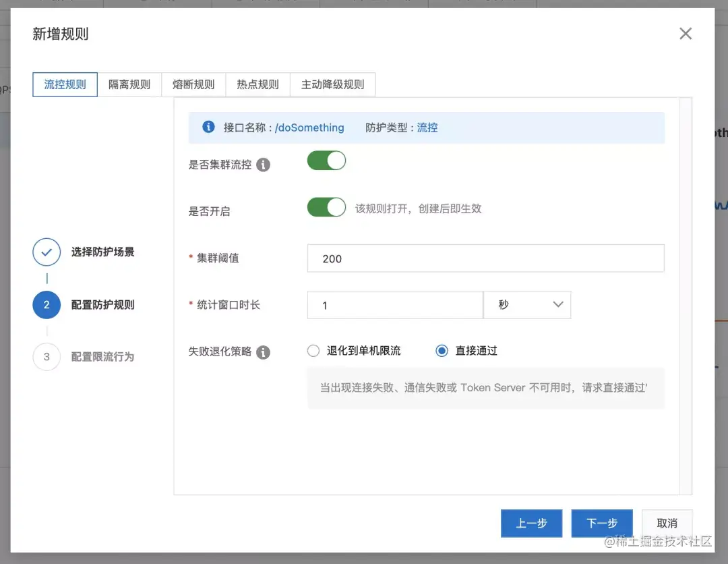Open the 熔断规则 tab
The image size is (728, 564).
[x=193, y=84]
